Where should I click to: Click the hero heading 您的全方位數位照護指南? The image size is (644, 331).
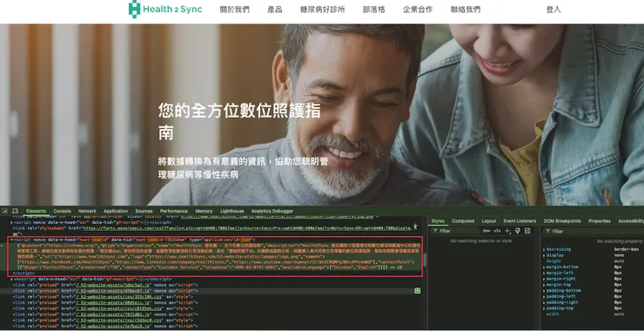[x=239, y=122]
